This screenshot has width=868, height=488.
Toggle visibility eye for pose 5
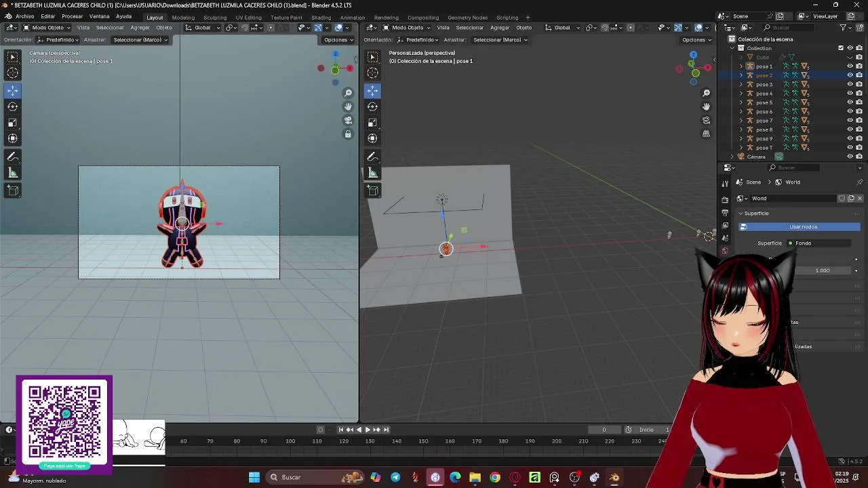(850, 102)
